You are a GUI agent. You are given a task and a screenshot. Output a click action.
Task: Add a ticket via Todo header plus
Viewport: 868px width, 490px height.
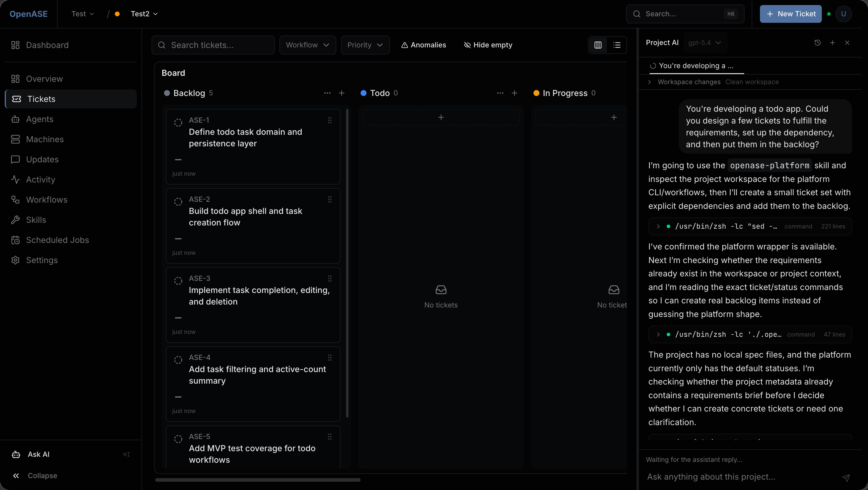point(514,93)
